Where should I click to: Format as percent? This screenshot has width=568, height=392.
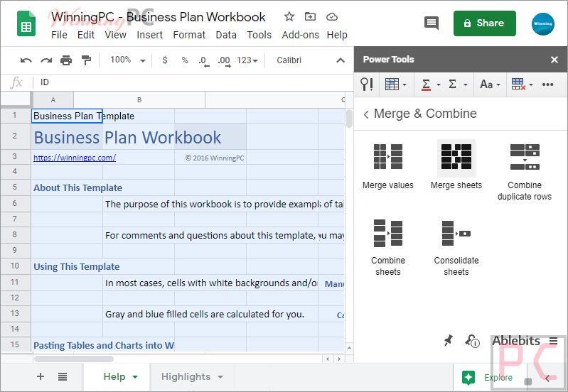(x=185, y=60)
